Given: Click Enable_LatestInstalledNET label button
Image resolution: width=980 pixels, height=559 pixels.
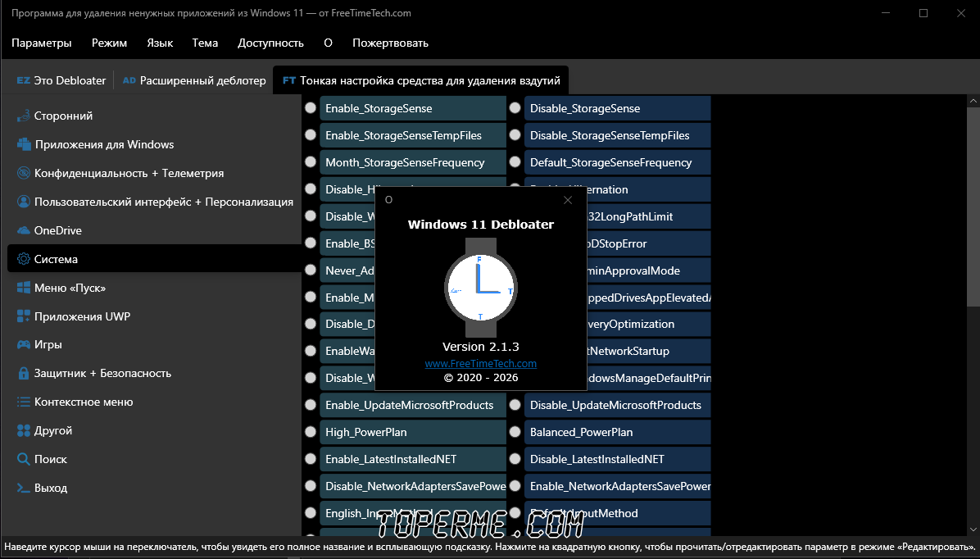Looking at the screenshot, I should pos(413,459).
